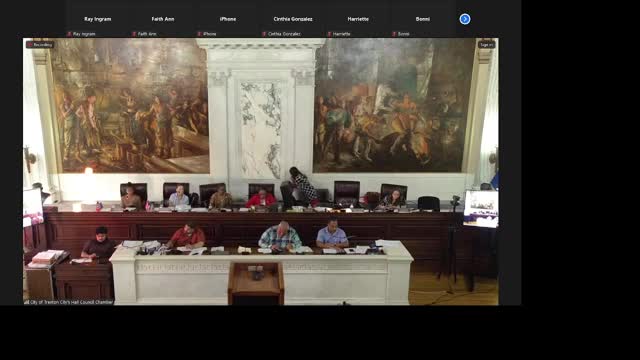Click muted mic icon beside Ray Ingram label
Screen dimensions: 640x360
point(69,34)
